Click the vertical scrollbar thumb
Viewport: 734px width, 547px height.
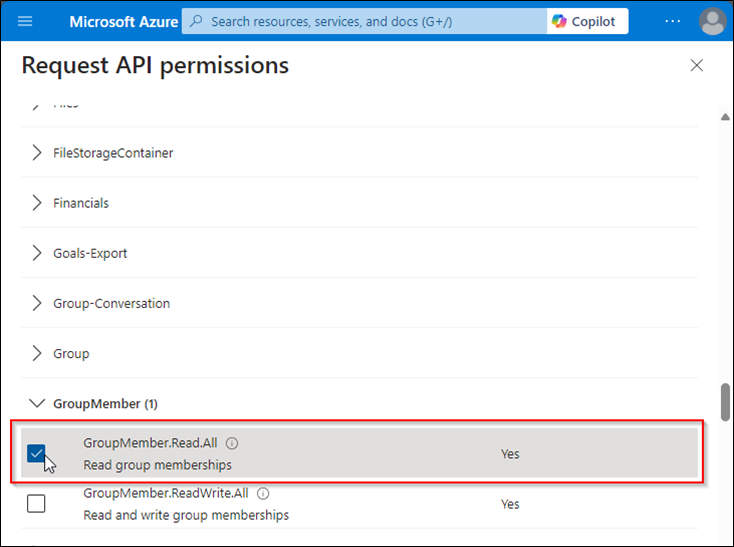(x=725, y=402)
